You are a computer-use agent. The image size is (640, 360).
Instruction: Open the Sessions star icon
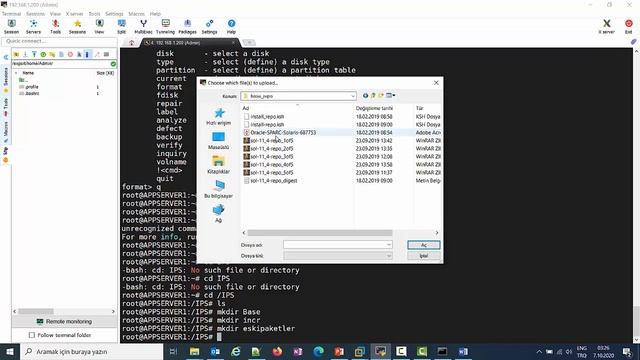(78, 27)
